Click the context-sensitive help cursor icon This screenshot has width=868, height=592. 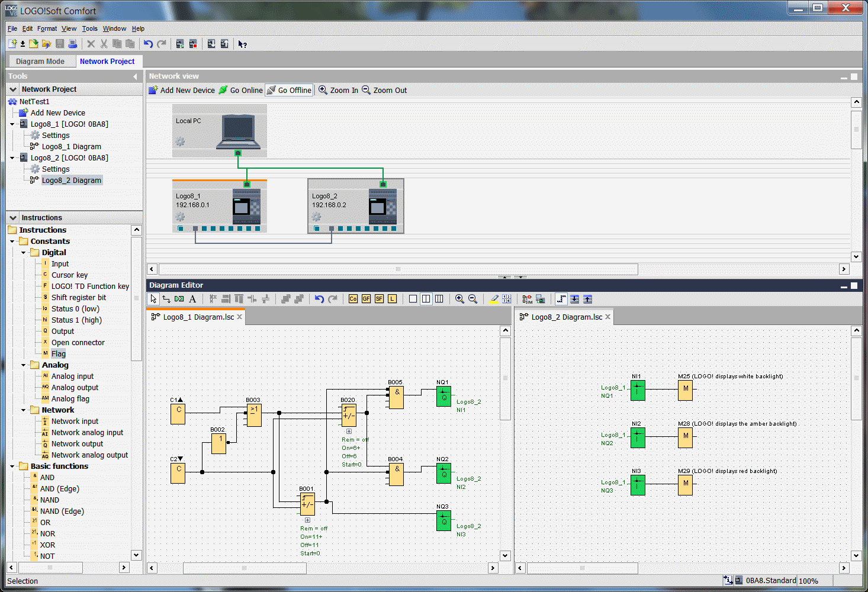coord(243,44)
